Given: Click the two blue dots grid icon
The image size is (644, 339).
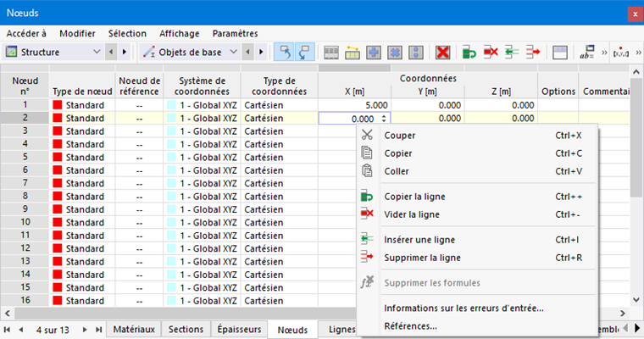Looking at the screenshot, I should [x=416, y=53].
